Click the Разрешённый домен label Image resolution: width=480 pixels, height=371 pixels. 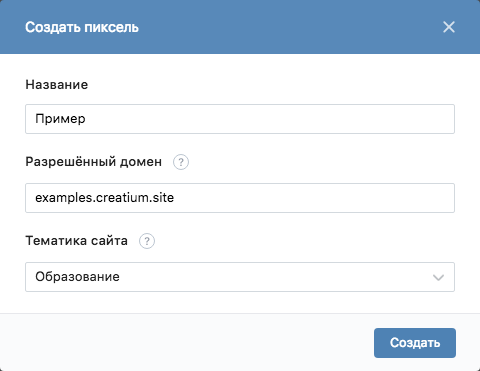click(94, 162)
